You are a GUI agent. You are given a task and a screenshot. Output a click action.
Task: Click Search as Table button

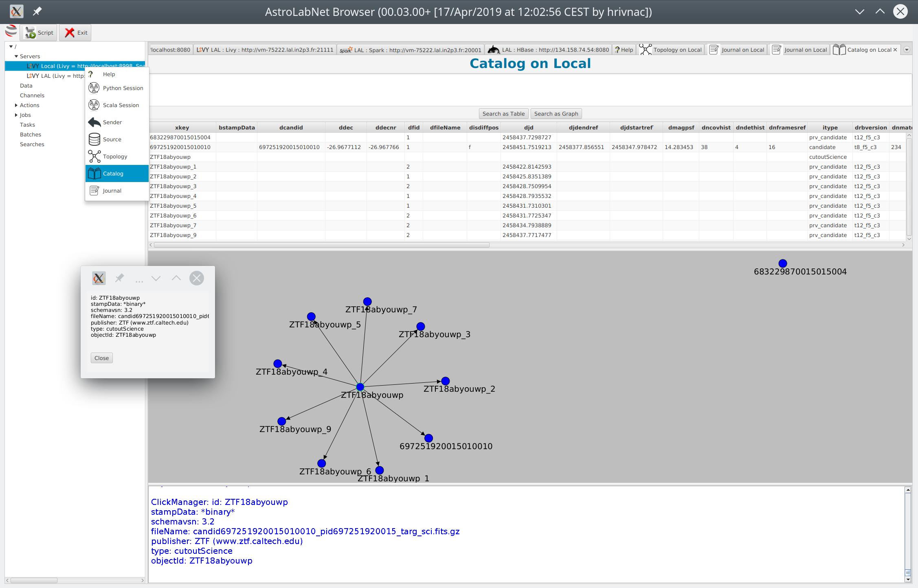503,114
